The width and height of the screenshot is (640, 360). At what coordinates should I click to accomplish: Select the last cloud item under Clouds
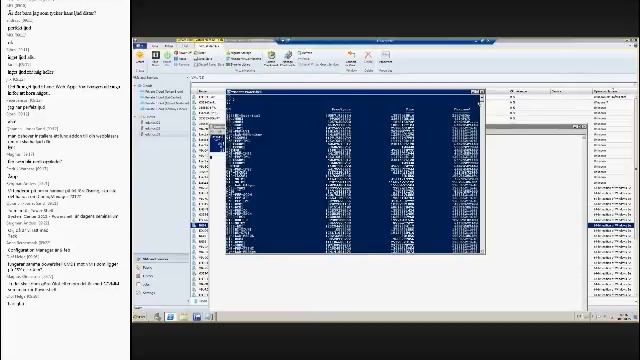(x=163, y=109)
